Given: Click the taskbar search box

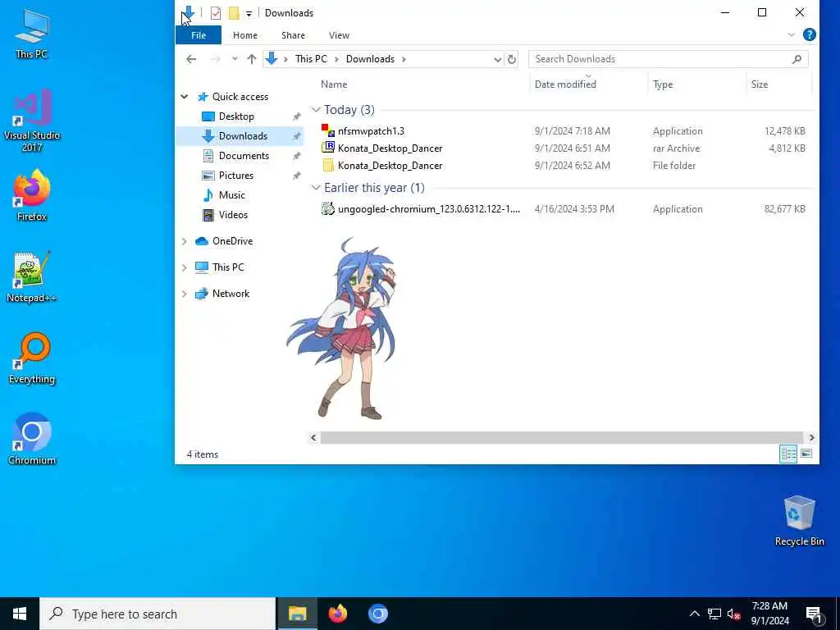Looking at the screenshot, I should click(157, 614).
